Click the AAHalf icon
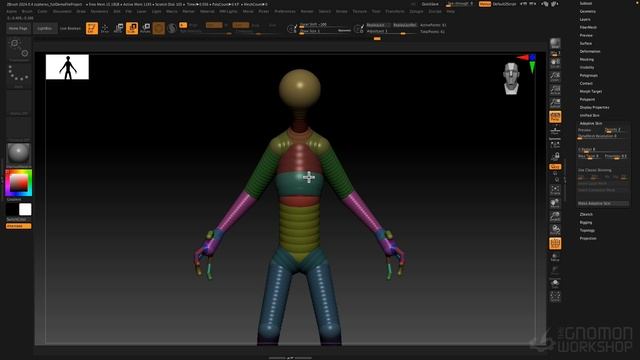Image resolution: width=640 pixels, height=360 pixels. [x=555, y=102]
